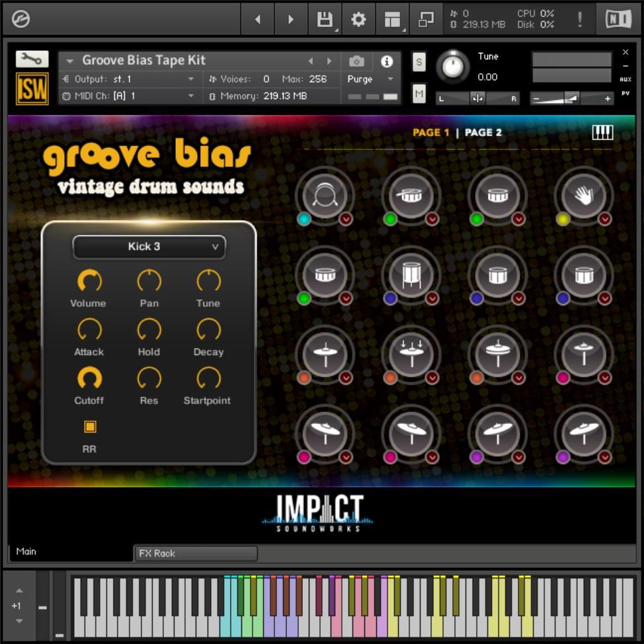Toggle the RR round robin checkbox

[x=90, y=426]
